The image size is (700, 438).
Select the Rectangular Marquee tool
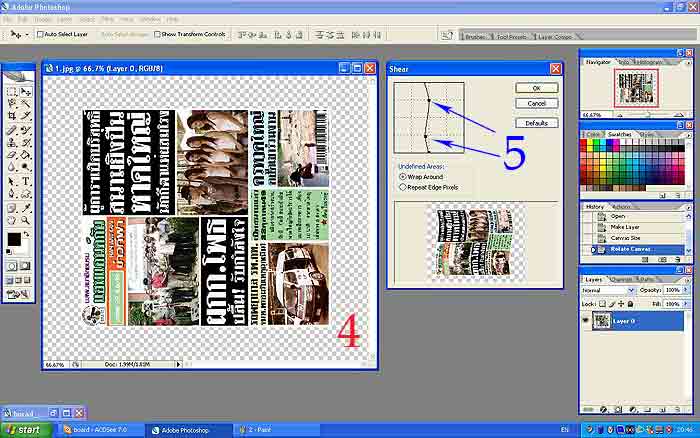click(11, 91)
